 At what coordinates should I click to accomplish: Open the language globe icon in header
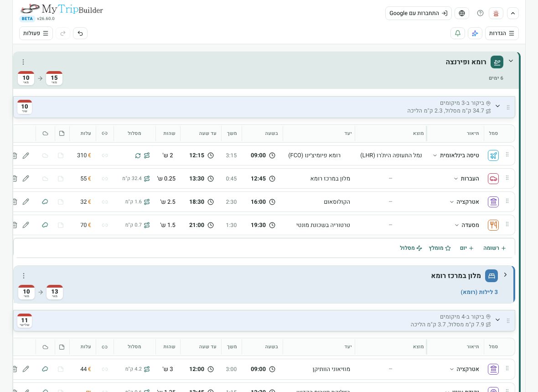[x=462, y=13]
